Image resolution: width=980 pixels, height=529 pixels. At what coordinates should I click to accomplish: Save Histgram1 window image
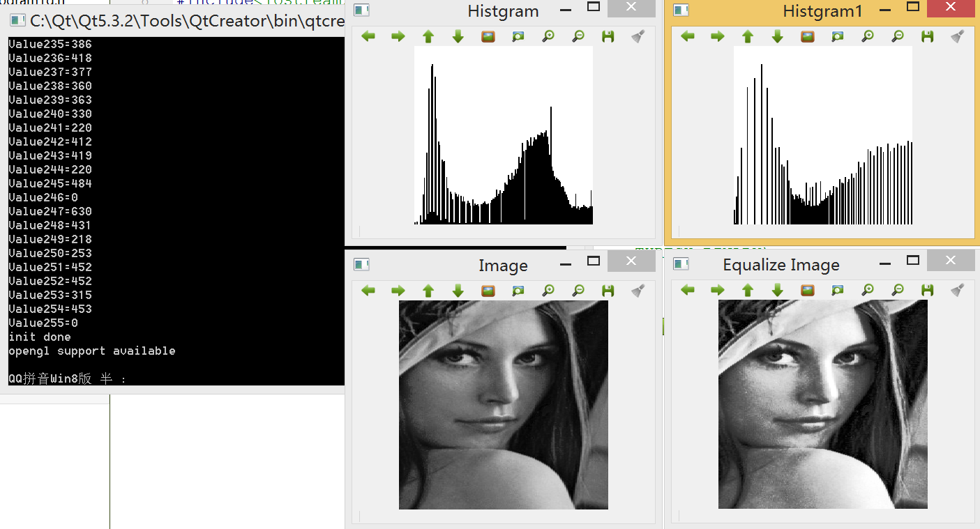(928, 36)
